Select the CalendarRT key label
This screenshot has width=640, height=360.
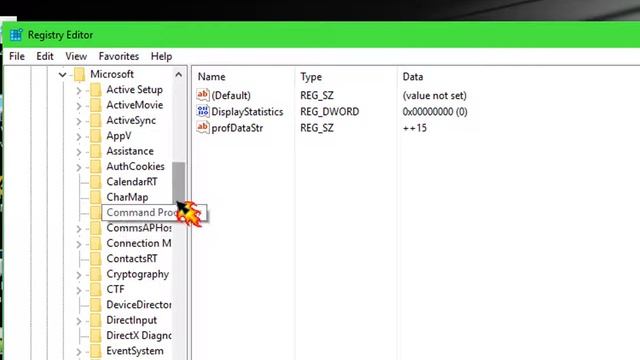(x=132, y=182)
